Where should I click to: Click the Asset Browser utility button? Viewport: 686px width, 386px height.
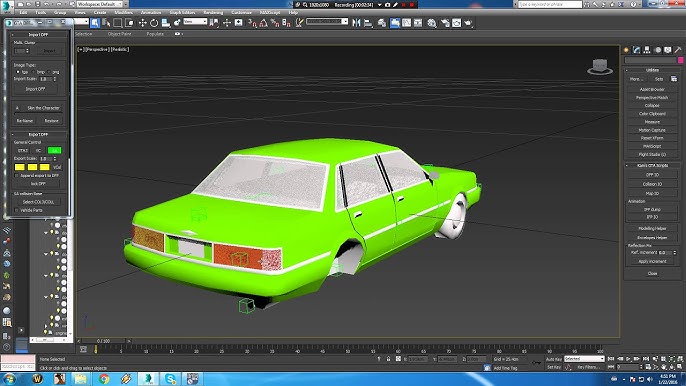click(652, 89)
